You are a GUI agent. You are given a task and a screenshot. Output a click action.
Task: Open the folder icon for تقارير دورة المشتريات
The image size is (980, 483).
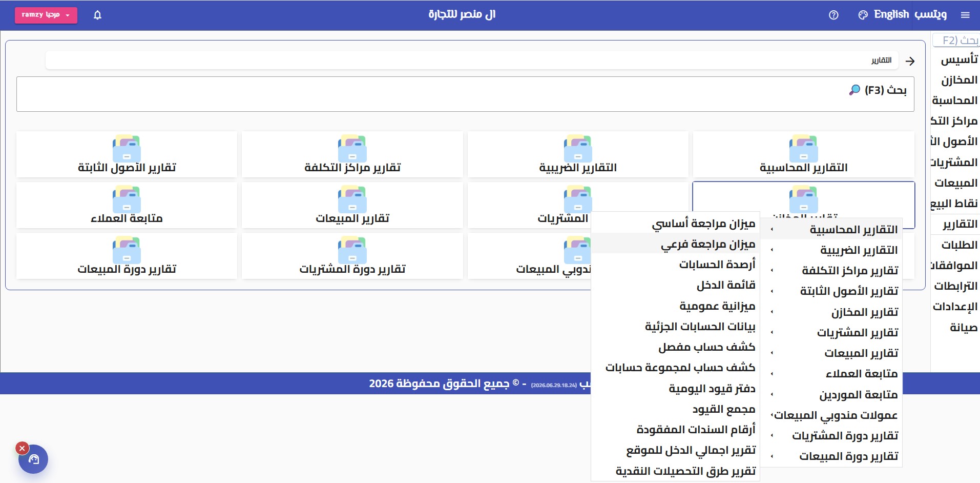(x=352, y=250)
